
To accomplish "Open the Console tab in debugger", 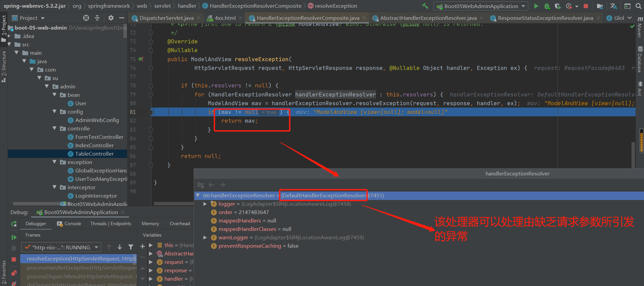I will click(69, 224).
